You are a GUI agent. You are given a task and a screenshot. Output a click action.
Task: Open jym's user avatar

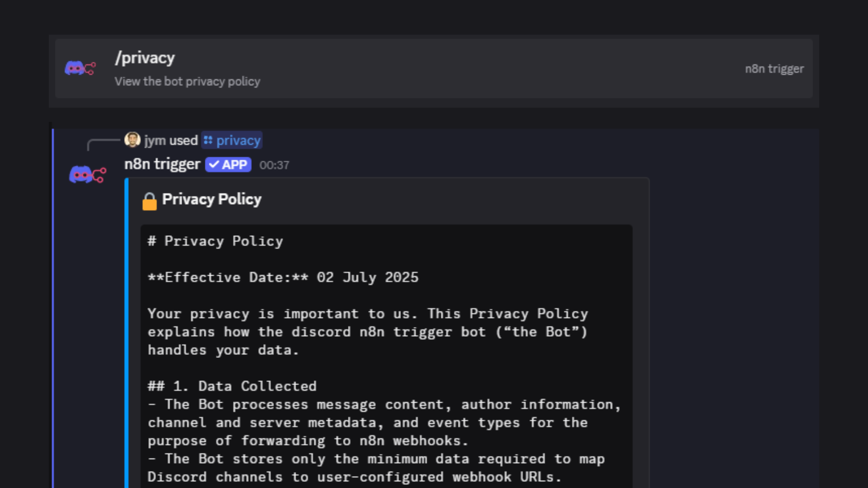tap(132, 140)
